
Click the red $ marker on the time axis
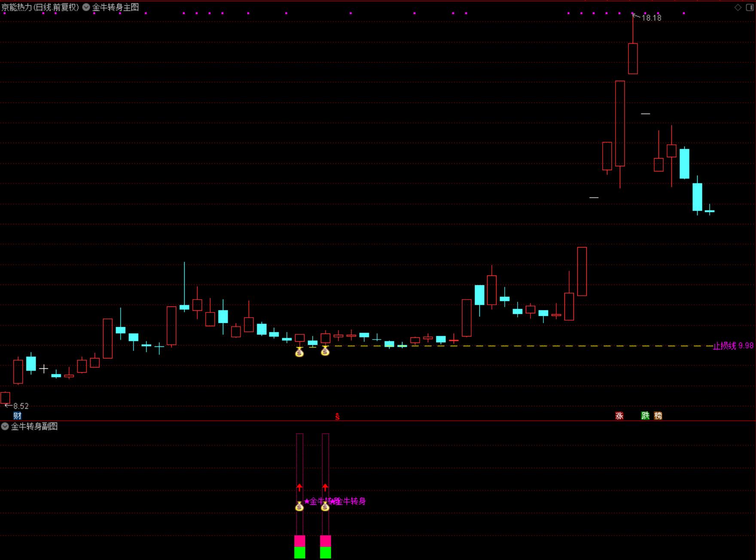pyautogui.click(x=338, y=416)
